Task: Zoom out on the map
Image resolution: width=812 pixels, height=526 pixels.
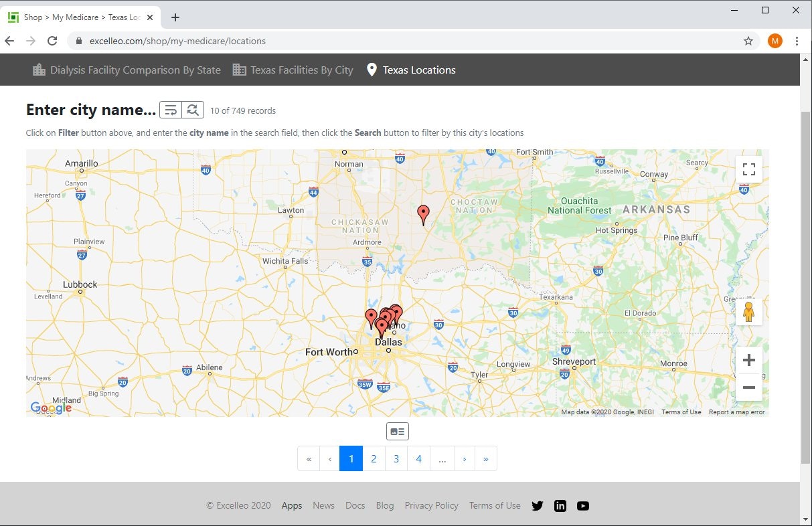Action: pyautogui.click(x=749, y=387)
